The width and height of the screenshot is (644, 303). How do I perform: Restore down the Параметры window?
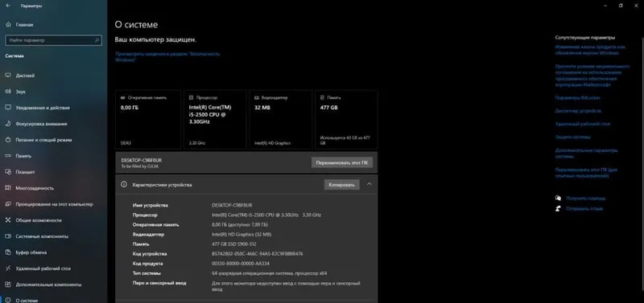point(620,6)
